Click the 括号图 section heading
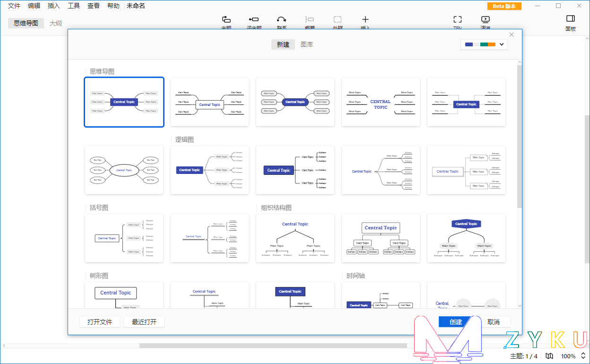The height and width of the screenshot is (364, 590). click(99, 208)
